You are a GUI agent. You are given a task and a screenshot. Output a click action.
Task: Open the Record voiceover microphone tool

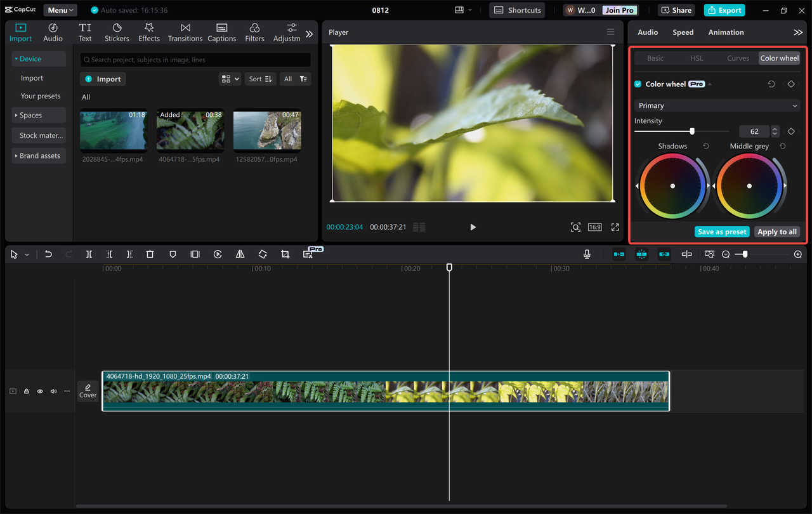click(x=587, y=254)
